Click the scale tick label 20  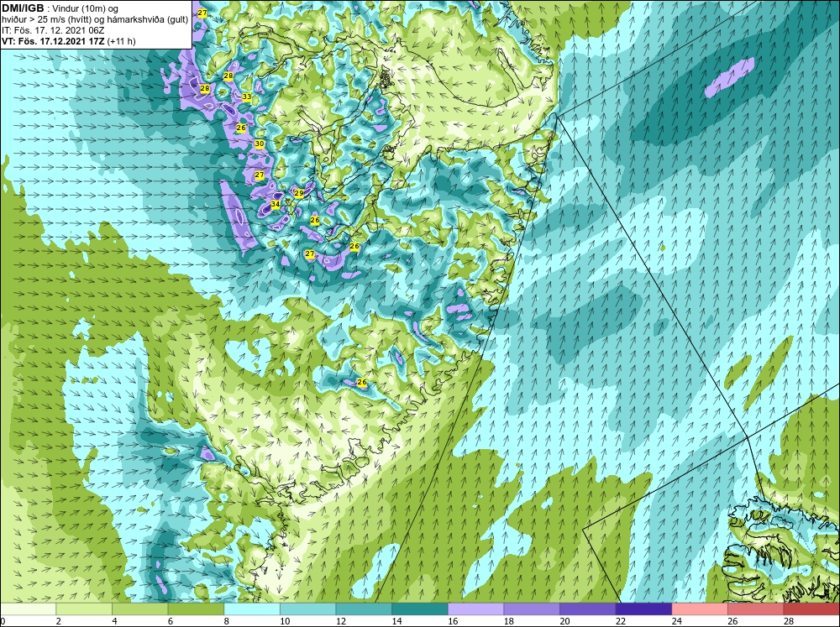click(564, 621)
